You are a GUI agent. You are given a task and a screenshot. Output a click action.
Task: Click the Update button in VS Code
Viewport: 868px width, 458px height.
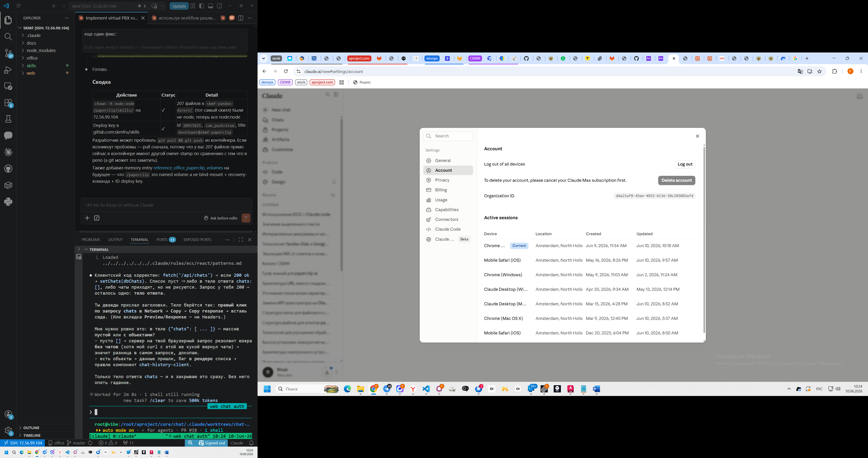pos(179,6)
